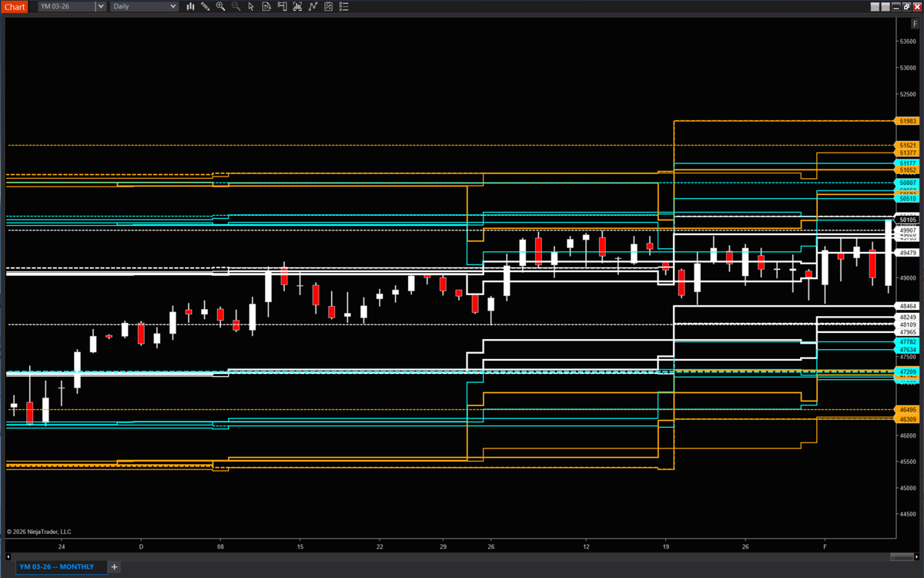Open the red Chart menu
The height and width of the screenshot is (578, 924).
point(15,6)
